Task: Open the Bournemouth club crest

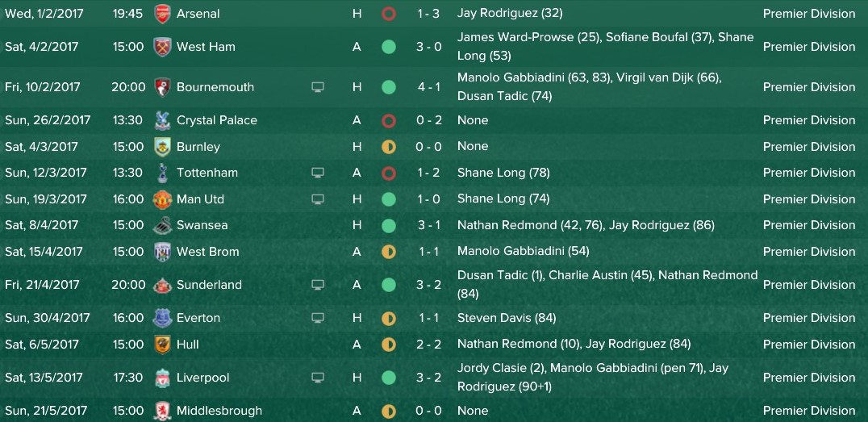Action: point(162,87)
